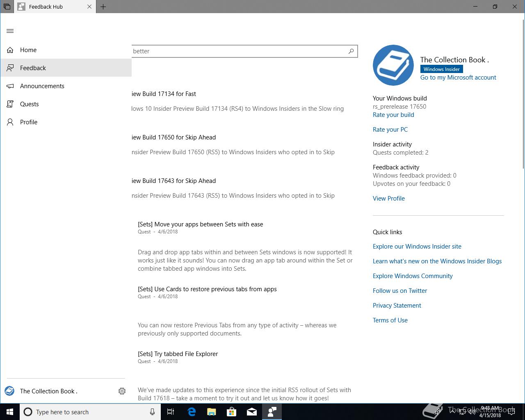Open Build 17650 for Skip Ahead announcement
The height and width of the screenshot is (420, 525).
174,137
